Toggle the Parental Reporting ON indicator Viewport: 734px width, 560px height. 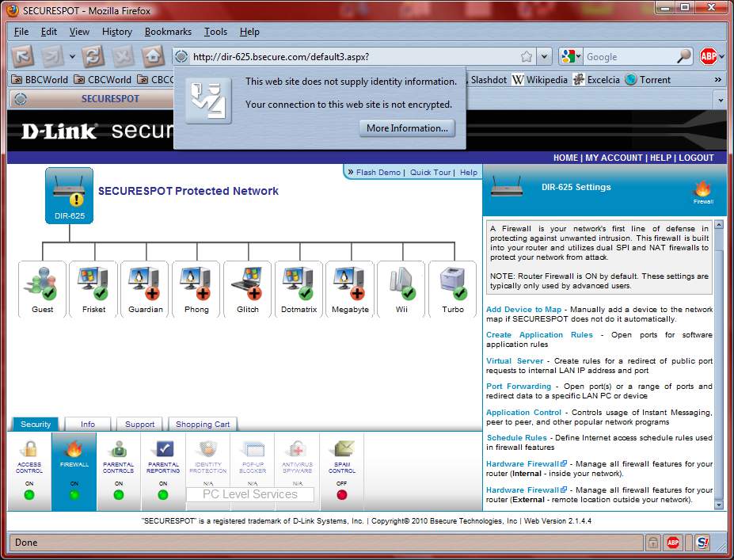click(163, 494)
